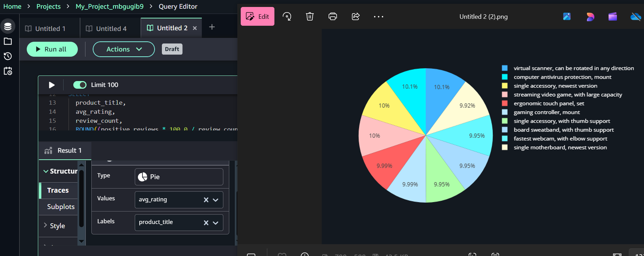Add a new query tab with plus
This screenshot has width=644, height=256.
click(x=212, y=27)
